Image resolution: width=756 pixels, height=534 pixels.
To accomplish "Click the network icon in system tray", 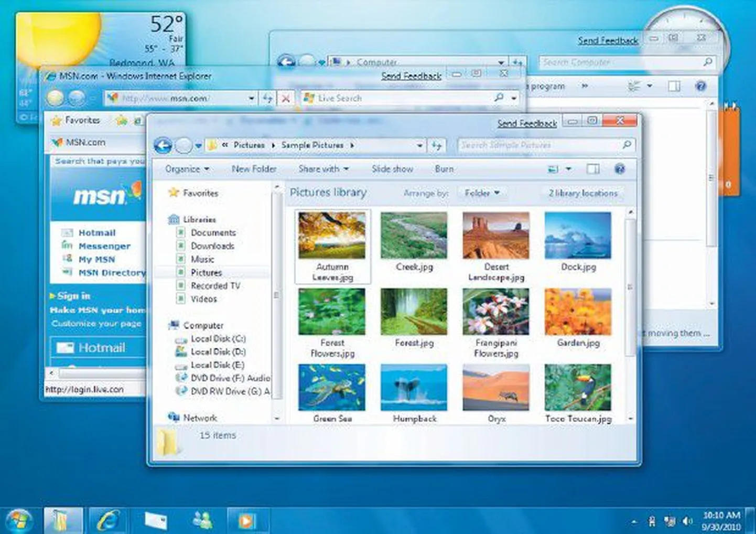I will coord(669,521).
